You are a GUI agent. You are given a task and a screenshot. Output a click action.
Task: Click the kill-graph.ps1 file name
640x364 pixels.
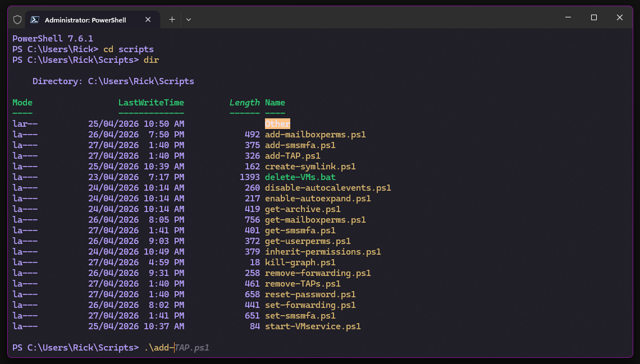tap(300, 262)
